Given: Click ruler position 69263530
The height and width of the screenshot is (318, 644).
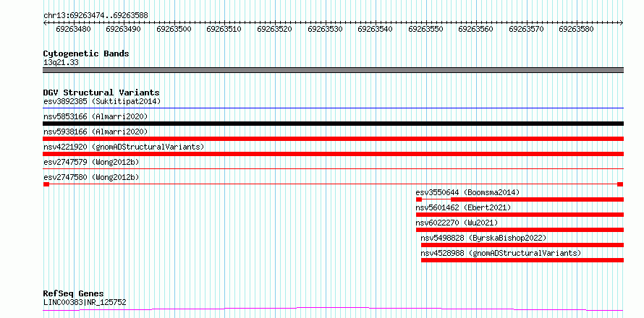Looking at the screenshot, I should [x=326, y=29].
